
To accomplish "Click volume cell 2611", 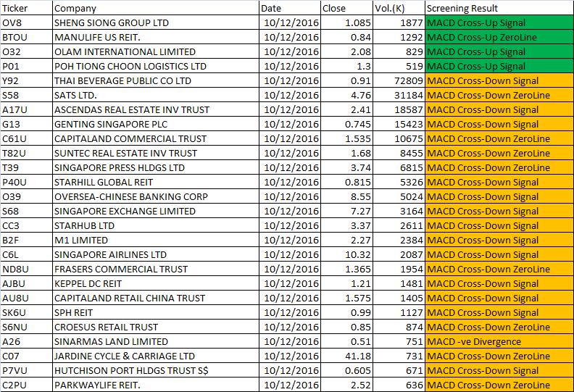I will tap(399, 225).
